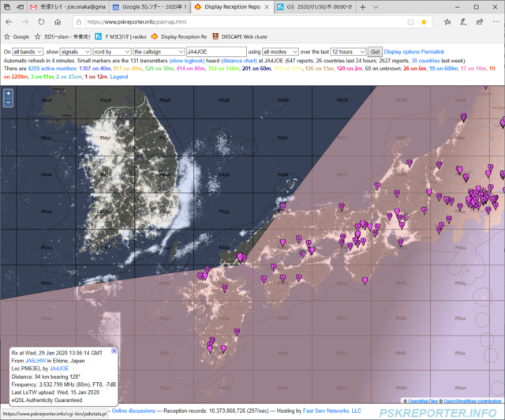This screenshot has width=505, height=420.
Task: Open the favorites hub icon
Action: tap(447, 22)
